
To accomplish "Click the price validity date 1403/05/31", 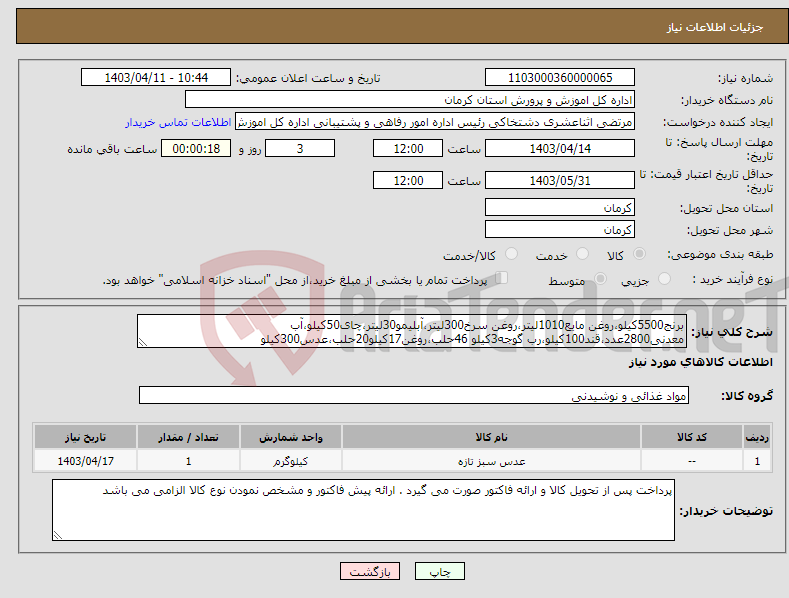I will 560,180.
